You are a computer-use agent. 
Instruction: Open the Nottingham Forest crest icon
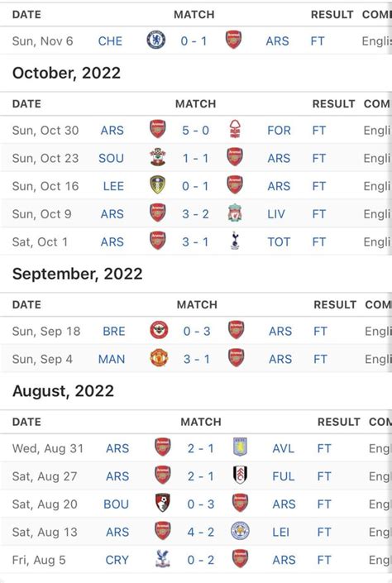[x=235, y=129]
